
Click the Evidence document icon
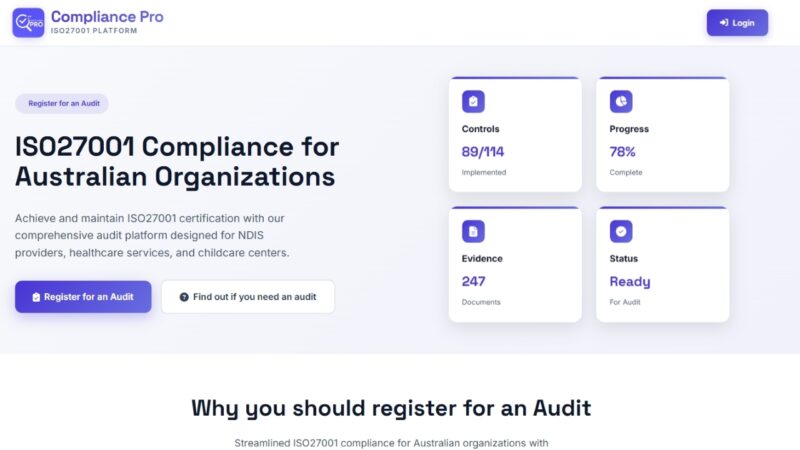473,231
